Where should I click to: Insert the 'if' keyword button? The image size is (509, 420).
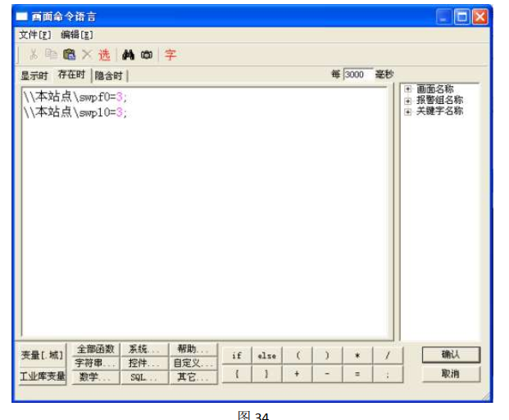(x=236, y=355)
